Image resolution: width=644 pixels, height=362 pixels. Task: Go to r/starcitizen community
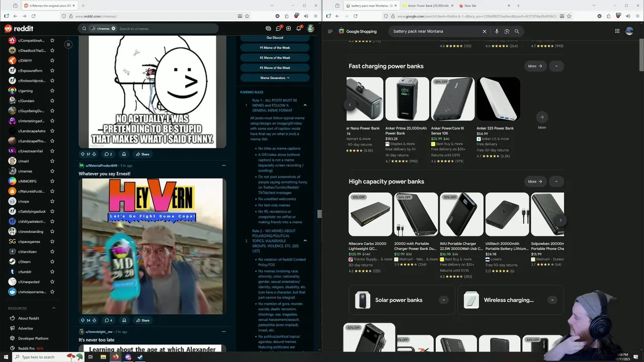tap(27, 251)
